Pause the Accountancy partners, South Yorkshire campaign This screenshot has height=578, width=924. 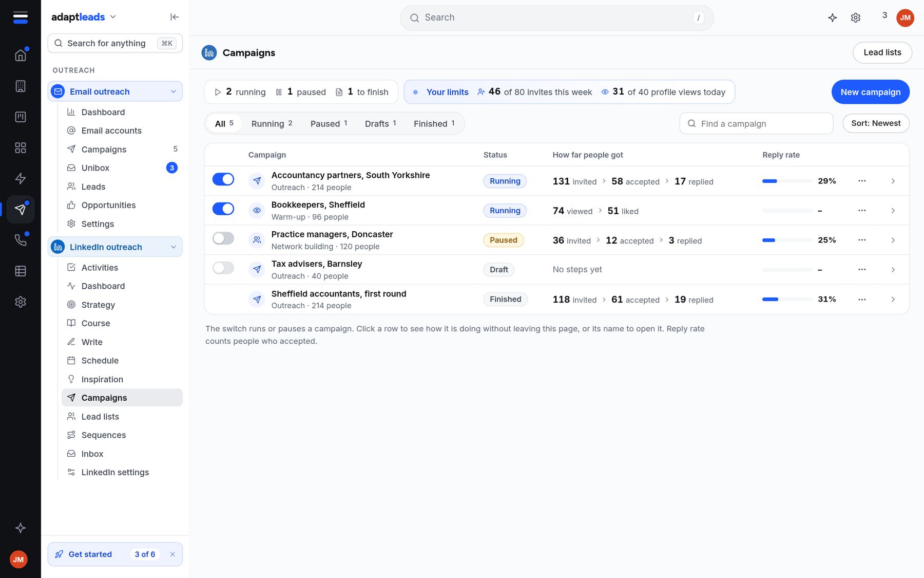click(x=223, y=179)
